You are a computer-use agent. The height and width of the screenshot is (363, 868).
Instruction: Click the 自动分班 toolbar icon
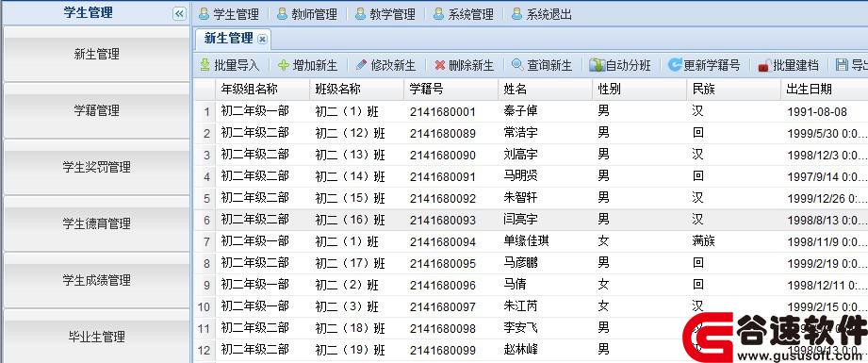[x=597, y=65]
